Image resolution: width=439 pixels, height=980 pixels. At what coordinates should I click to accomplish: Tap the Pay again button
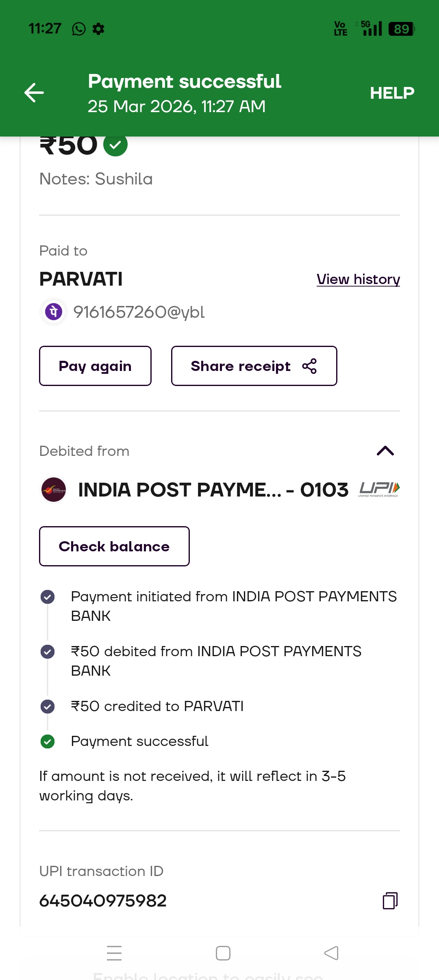(95, 366)
